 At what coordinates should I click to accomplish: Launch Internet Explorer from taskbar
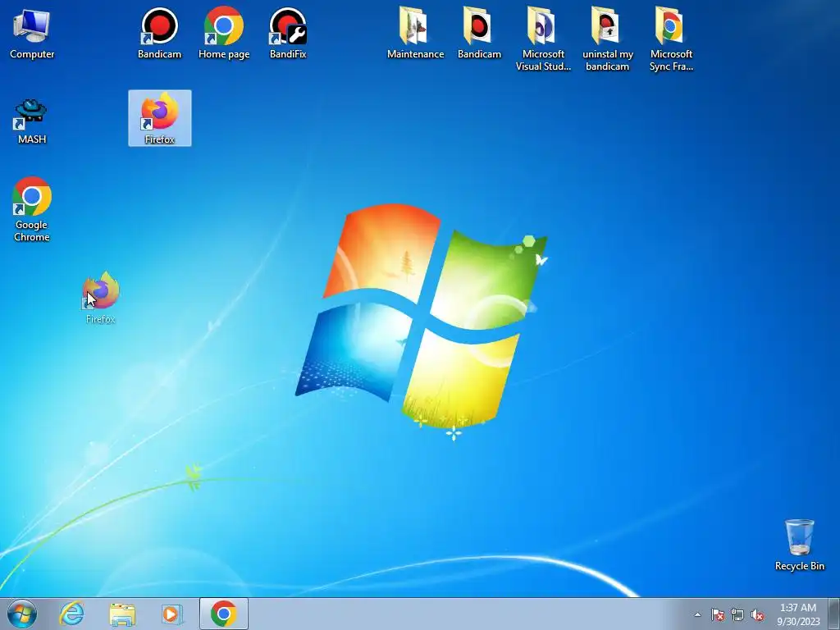coord(72,614)
